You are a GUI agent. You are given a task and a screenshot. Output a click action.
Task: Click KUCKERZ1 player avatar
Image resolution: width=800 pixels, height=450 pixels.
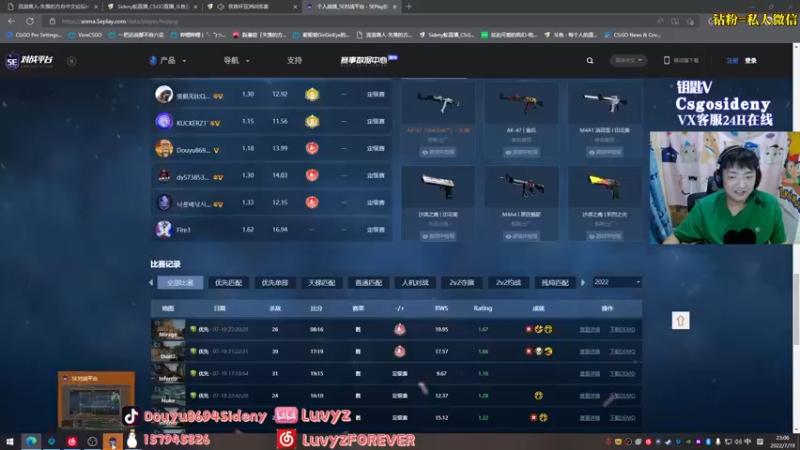(164, 121)
